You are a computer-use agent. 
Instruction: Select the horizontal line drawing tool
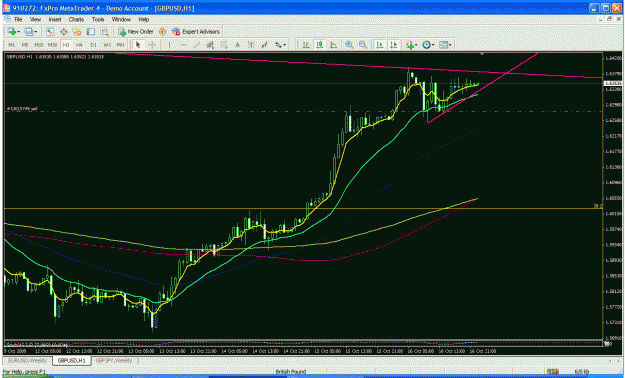[183, 45]
